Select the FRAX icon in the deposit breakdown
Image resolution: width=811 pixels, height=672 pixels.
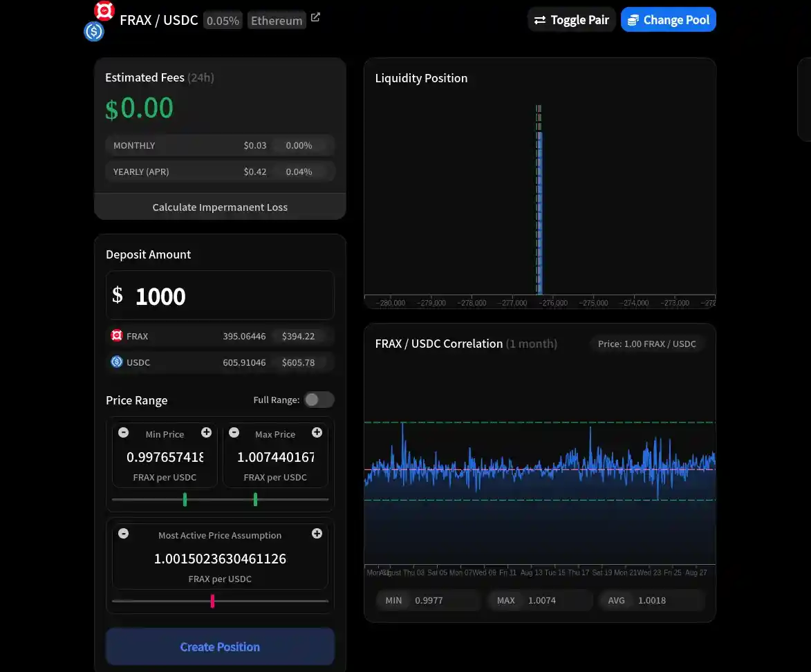116,335
